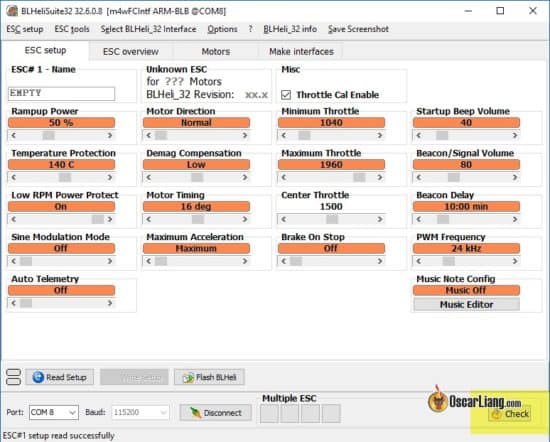The width and height of the screenshot is (550, 442).
Task: Click Save Screenshot in menu bar
Action: point(358,29)
